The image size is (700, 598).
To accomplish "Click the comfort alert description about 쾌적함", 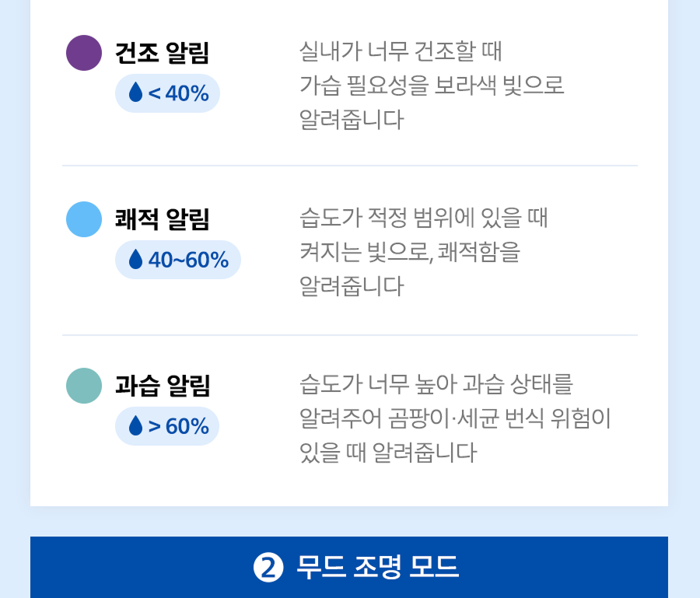I will click(424, 252).
